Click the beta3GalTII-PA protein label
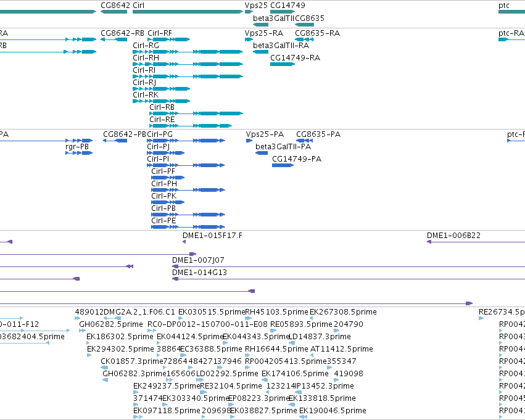The height and width of the screenshot is (420, 525). [283, 147]
